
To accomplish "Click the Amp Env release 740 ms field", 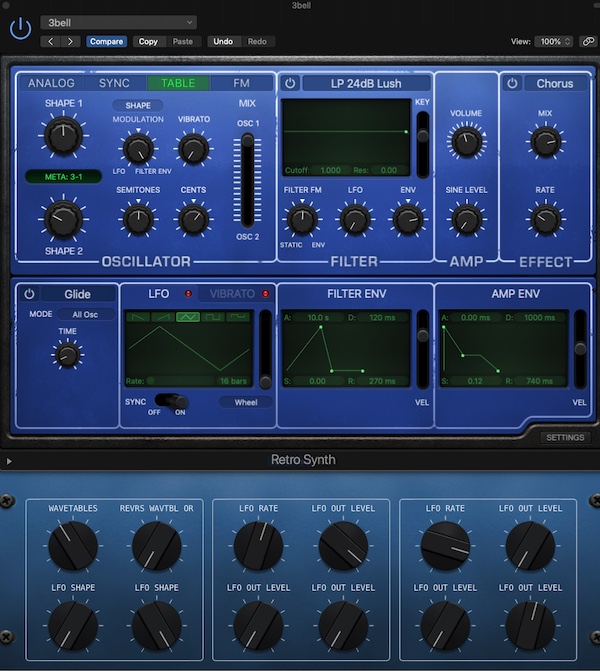I will 540,381.
